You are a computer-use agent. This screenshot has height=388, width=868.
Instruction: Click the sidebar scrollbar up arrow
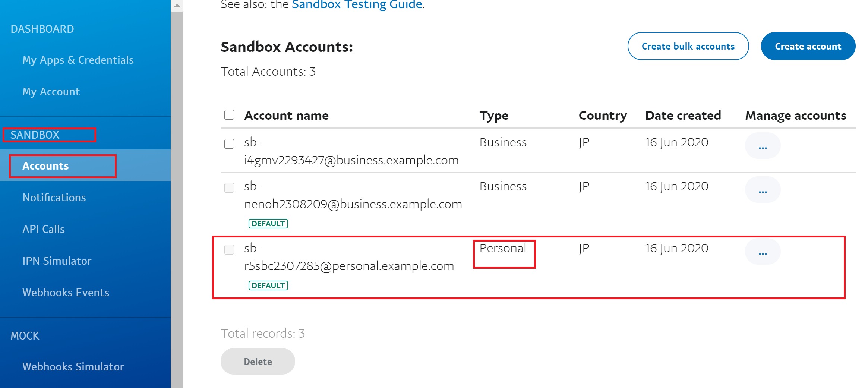coord(177,6)
